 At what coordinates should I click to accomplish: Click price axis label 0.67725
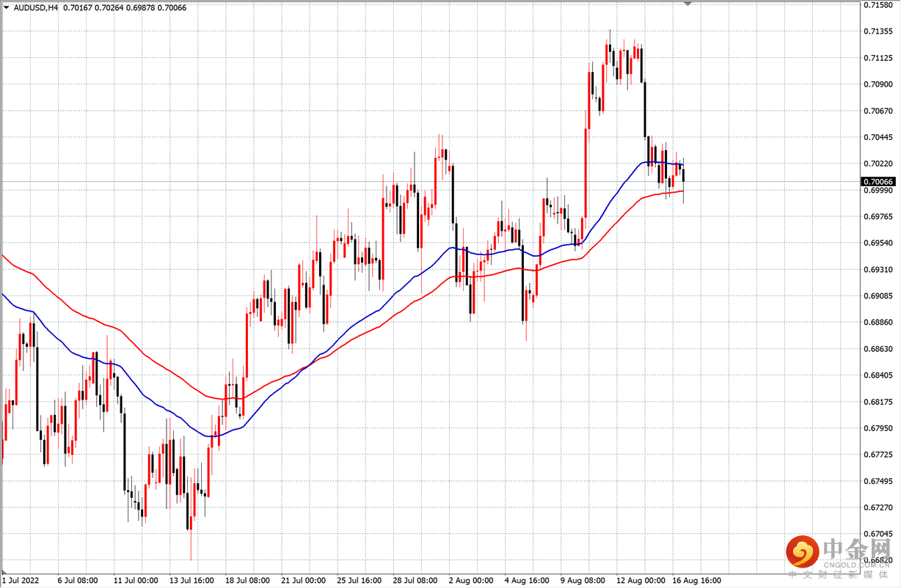[x=878, y=455]
